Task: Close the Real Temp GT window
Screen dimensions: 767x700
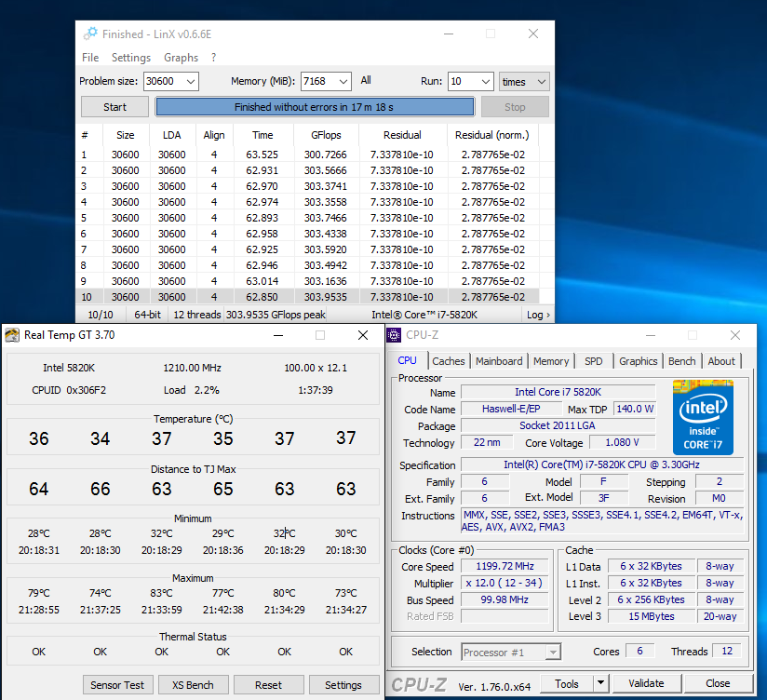Action: pyautogui.click(x=363, y=335)
